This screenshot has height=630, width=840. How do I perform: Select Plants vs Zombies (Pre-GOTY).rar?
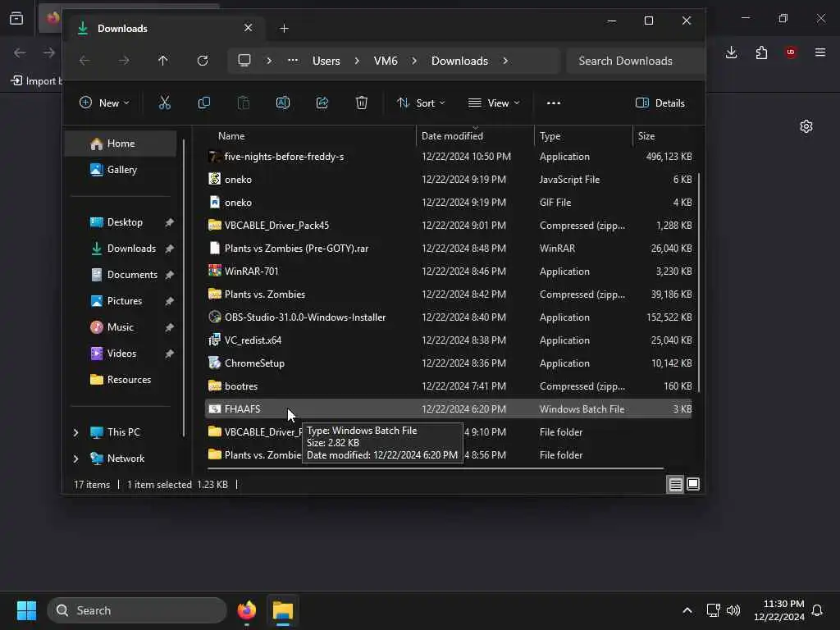(x=449, y=249)
